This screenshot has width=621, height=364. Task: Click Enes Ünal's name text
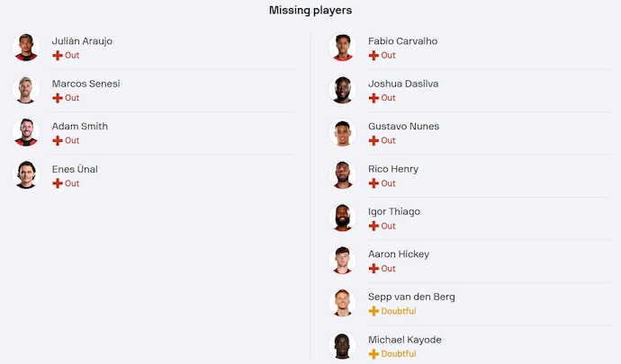point(75,169)
